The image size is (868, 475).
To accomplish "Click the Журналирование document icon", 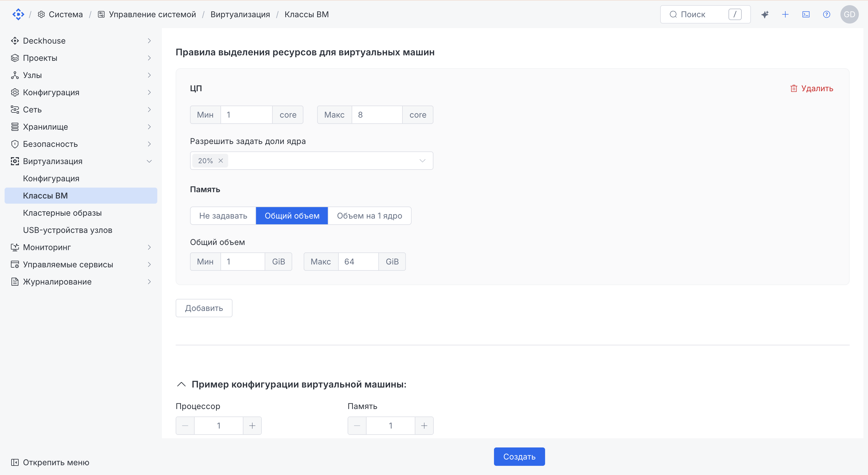I will click(x=15, y=282).
